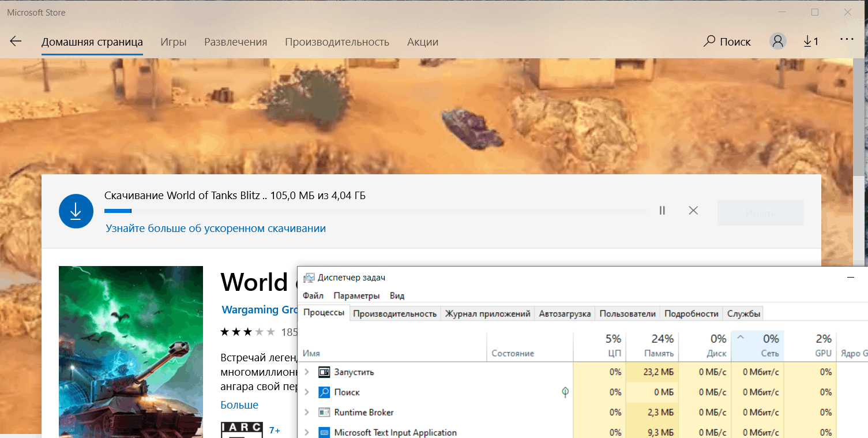Click the blue download circle icon
This screenshot has width=868, height=438.
click(76, 211)
